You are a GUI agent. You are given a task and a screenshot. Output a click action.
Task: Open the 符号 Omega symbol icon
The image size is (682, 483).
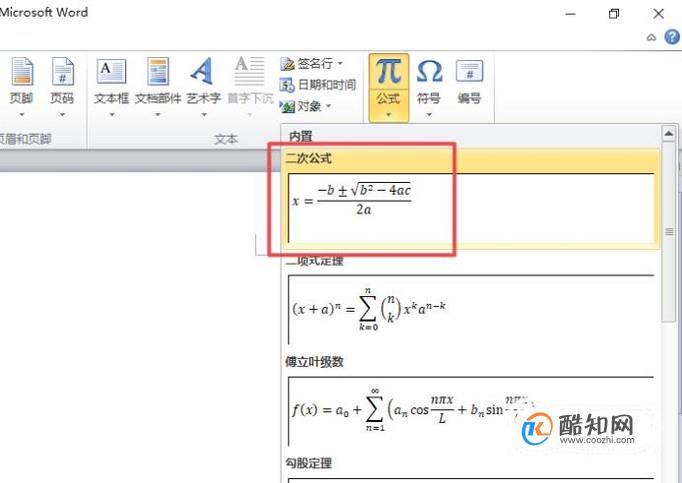point(429,72)
